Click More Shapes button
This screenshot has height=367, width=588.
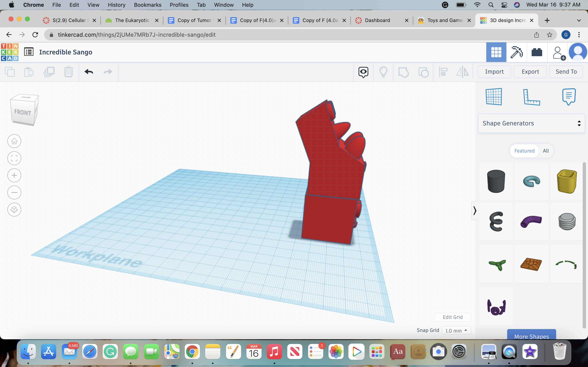coord(532,336)
